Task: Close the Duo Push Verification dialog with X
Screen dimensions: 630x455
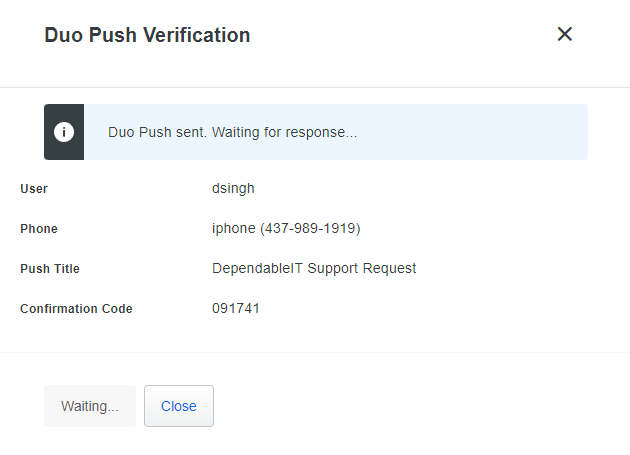Action: pyautogui.click(x=565, y=34)
